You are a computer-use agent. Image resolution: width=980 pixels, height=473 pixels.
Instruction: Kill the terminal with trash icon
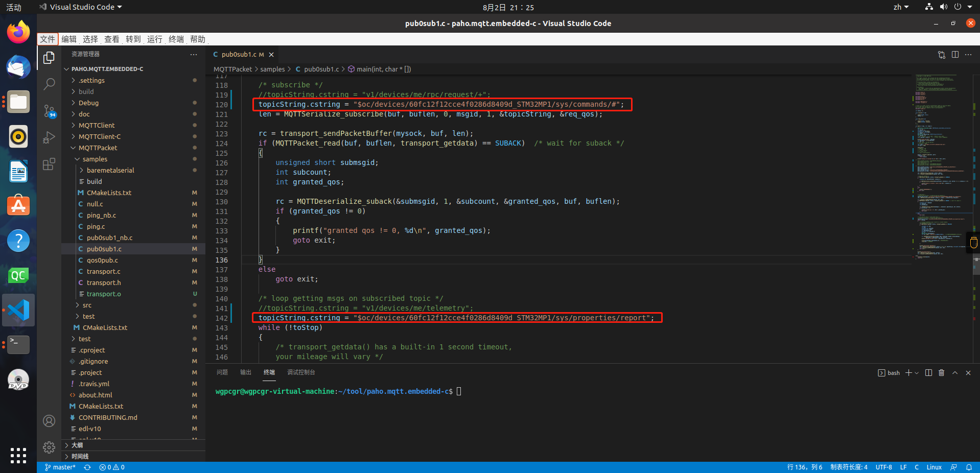(x=942, y=373)
